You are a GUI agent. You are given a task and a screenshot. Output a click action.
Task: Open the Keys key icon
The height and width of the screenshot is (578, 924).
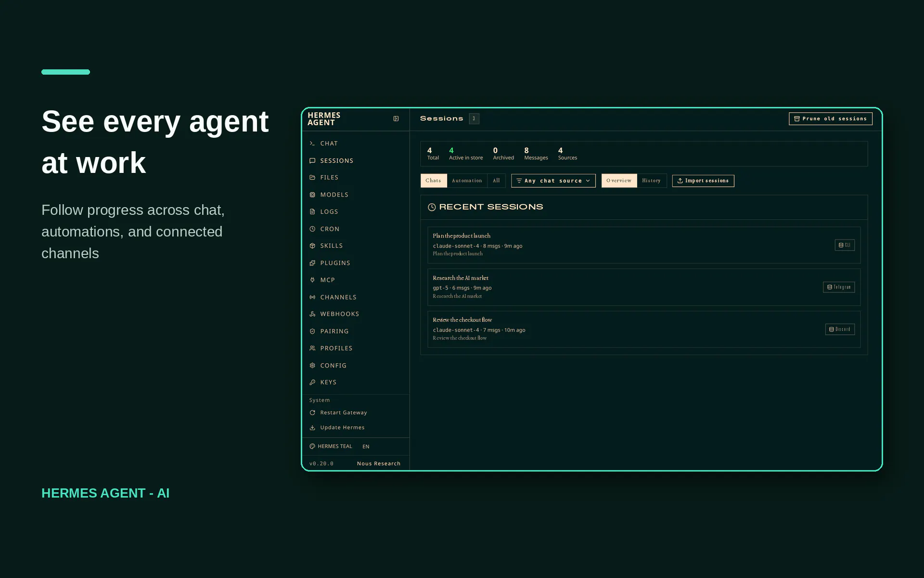312,382
